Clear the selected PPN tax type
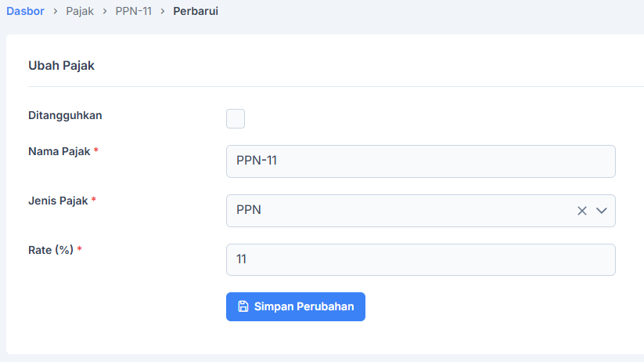Screen dimensions: 644x362 click(x=581, y=211)
